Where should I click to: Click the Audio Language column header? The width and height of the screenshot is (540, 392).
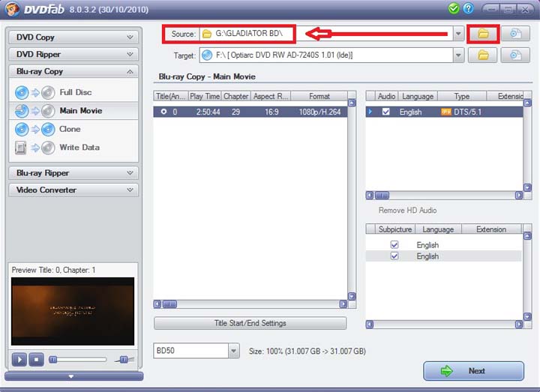[418, 96]
